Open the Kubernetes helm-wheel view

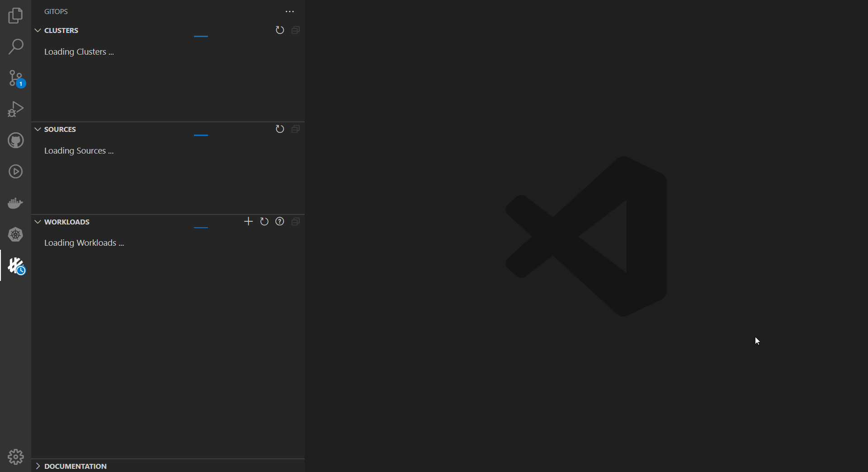tap(15, 234)
